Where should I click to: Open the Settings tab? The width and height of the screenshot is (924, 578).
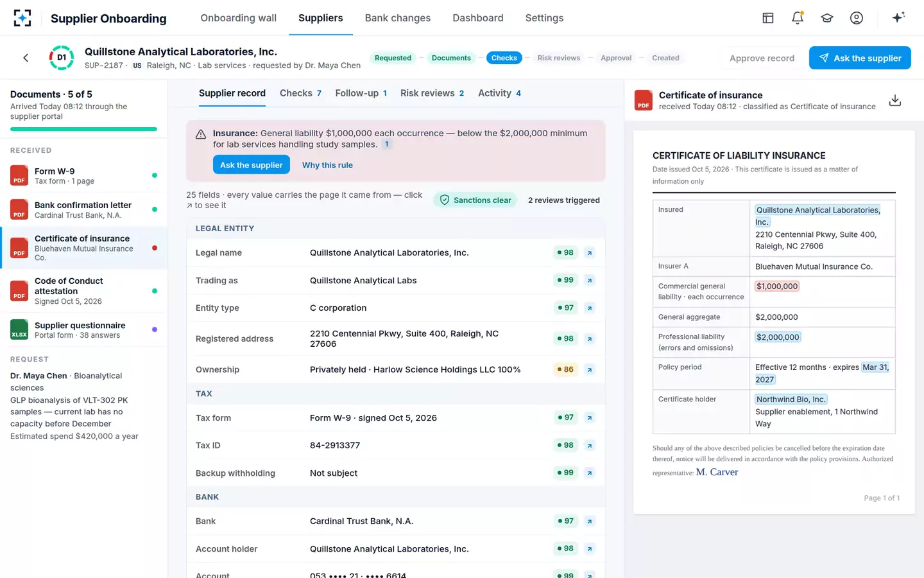[x=544, y=18]
